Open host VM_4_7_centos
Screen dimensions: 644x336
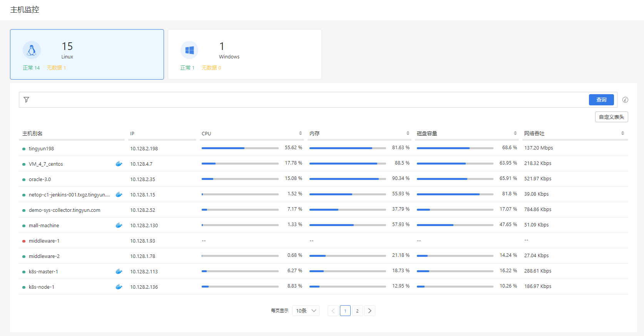pos(46,164)
